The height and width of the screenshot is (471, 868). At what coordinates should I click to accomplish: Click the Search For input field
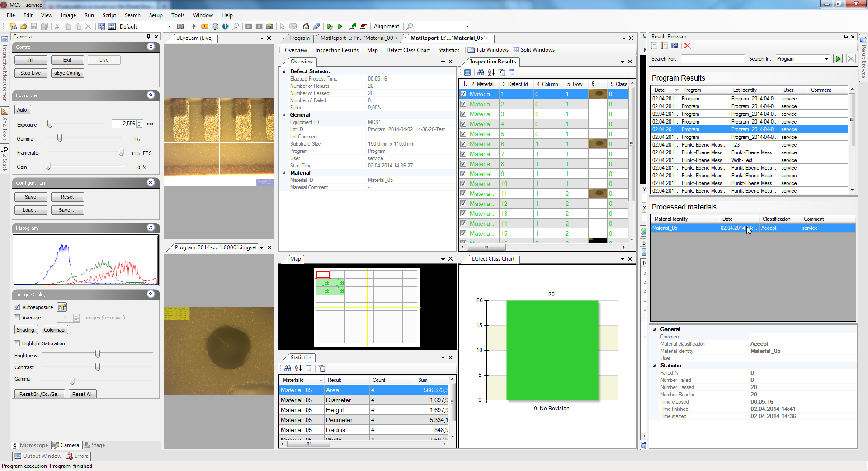pyautogui.click(x=712, y=59)
